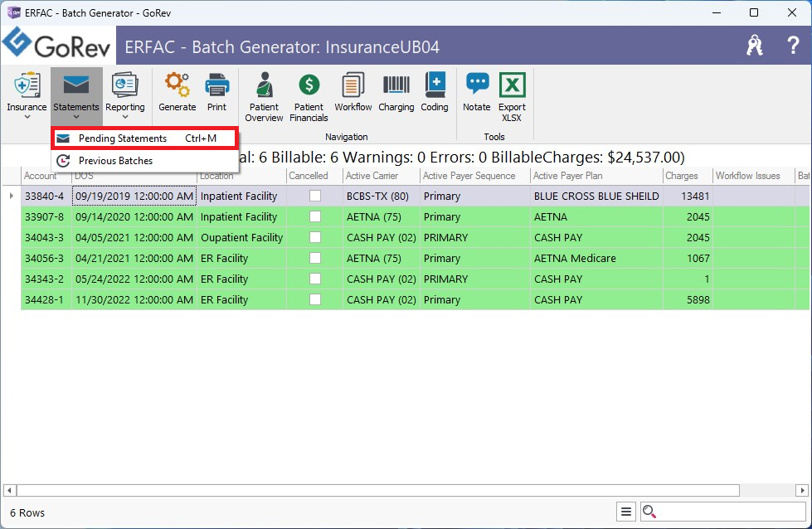The width and height of the screenshot is (812, 529).
Task: Go to Workflow
Action: (353, 91)
